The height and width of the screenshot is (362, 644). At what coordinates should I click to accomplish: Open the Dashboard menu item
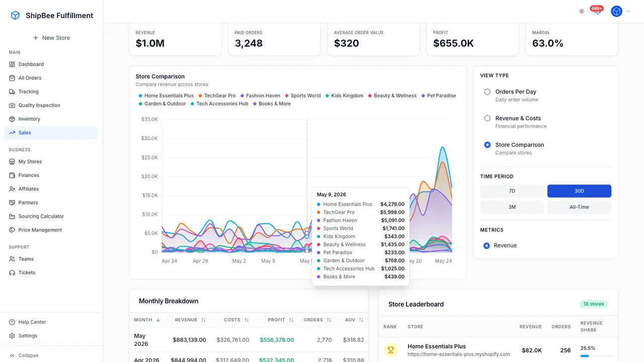(51, 64)
